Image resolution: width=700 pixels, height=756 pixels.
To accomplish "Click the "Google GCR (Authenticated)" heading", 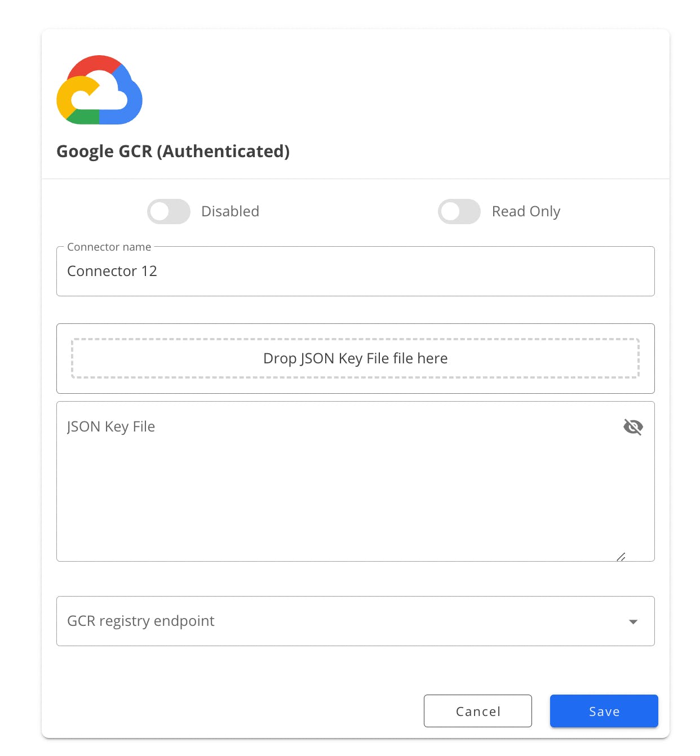I will point(173,151).
